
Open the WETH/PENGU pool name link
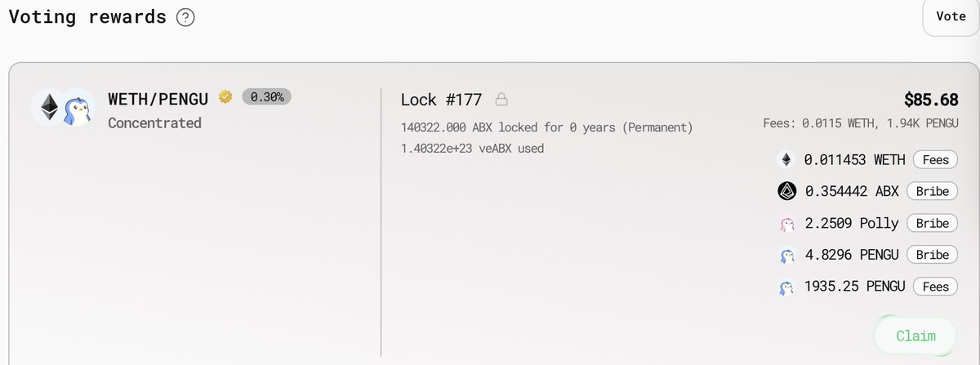pyautogui.click(x=158, y=98)
